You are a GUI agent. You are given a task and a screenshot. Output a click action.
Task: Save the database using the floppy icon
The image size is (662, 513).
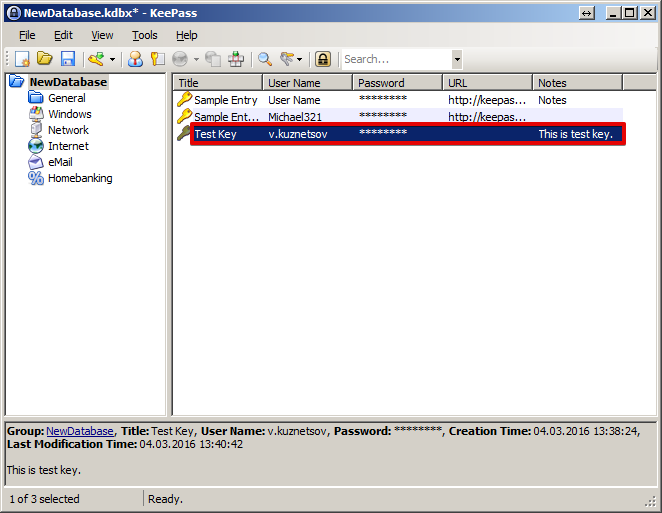click(68, 59)
